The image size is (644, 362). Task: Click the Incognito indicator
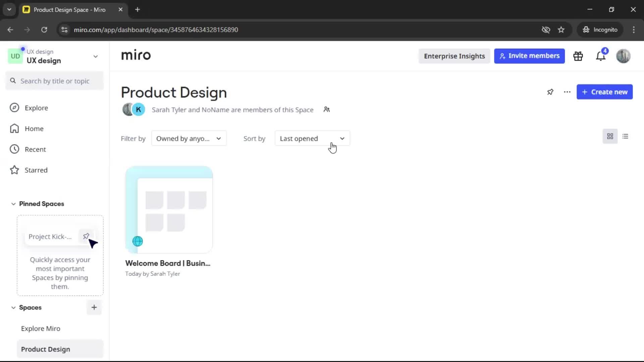tap(600, 29)
